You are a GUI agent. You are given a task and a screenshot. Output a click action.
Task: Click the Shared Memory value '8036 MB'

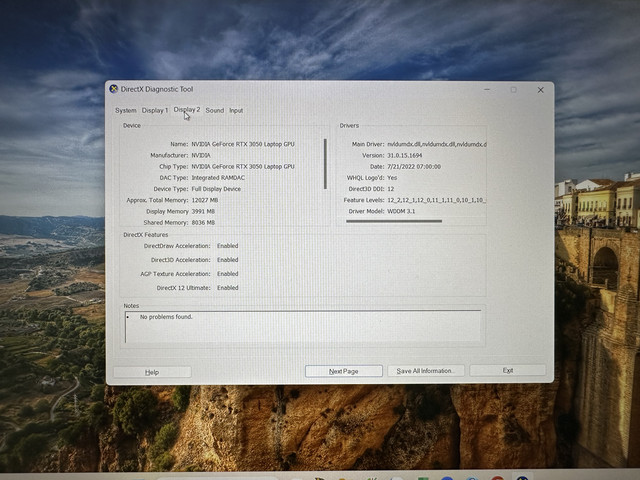203,222
